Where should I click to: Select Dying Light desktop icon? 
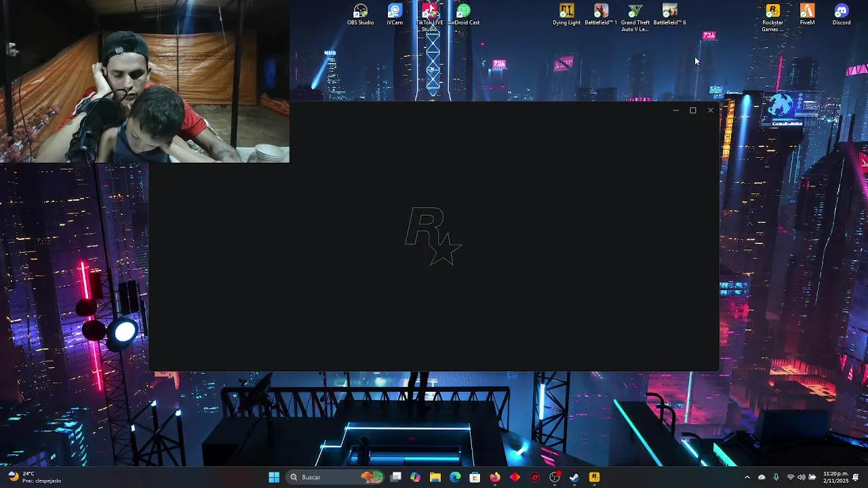click(x=566, y=14)
